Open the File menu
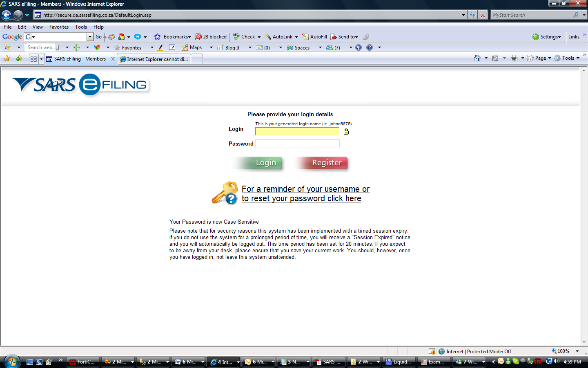The height and width of the screenshot is (368, 588). point(8,27)
